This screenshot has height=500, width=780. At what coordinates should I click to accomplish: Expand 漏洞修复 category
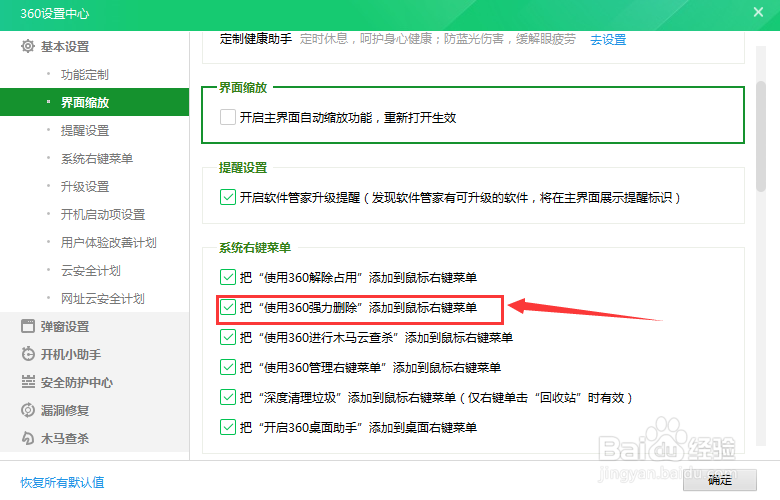(x=65, y=410)
